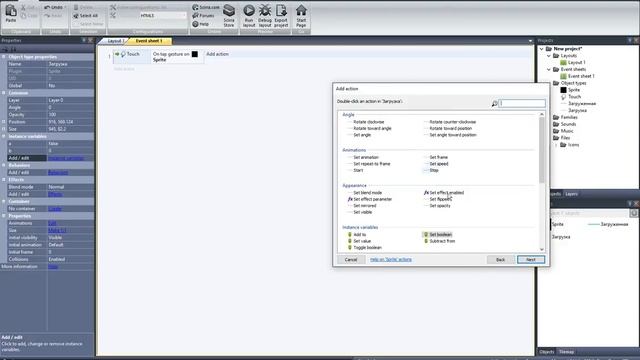Select the Sounds folder in the Projects tree

568,124
